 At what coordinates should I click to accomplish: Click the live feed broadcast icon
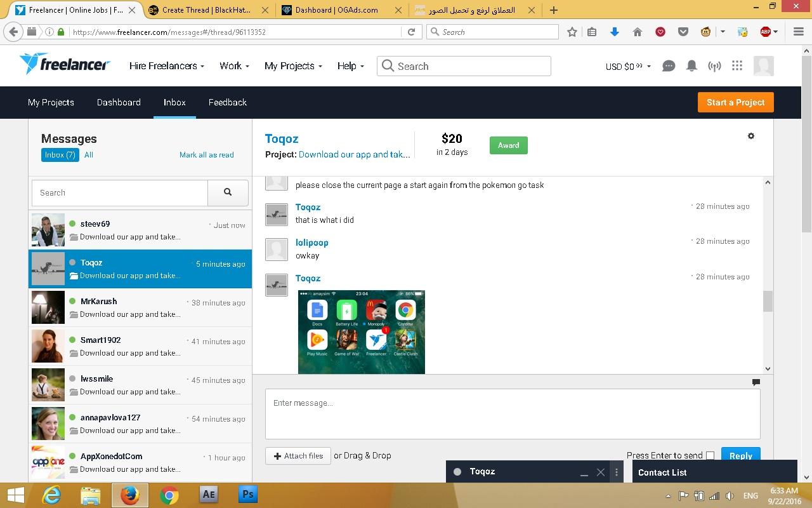pyautogui.click(x=714, y=66)
